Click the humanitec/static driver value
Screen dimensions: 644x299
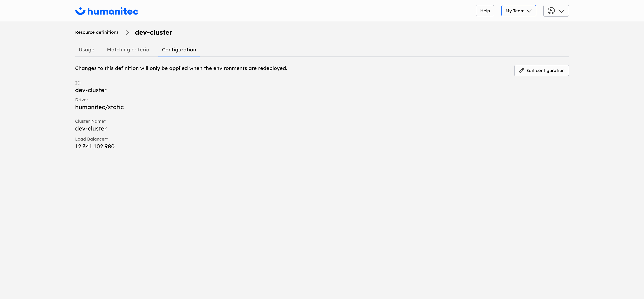click(99, 107)
